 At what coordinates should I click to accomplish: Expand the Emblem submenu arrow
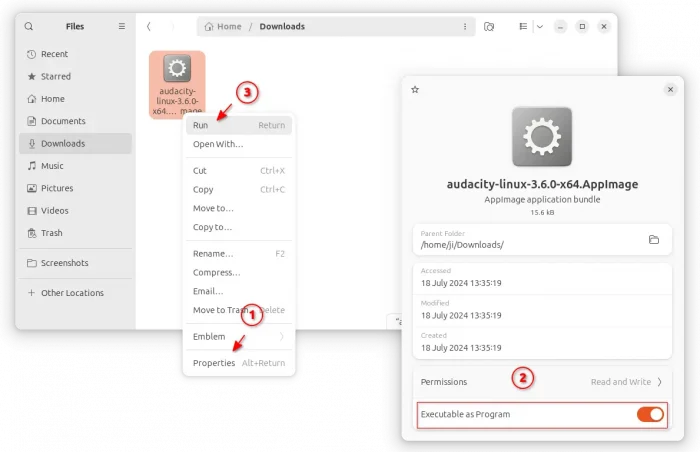click(x=281, y=336)
